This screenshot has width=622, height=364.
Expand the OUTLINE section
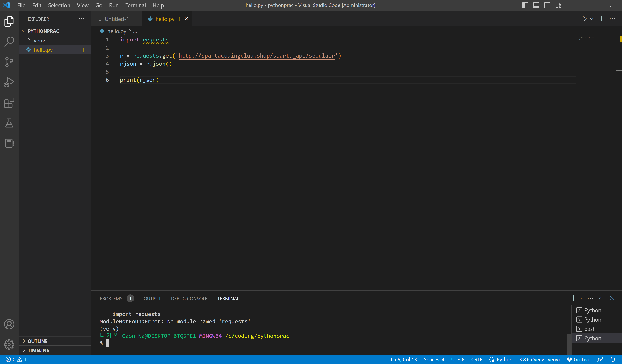(x=38, y=341)
